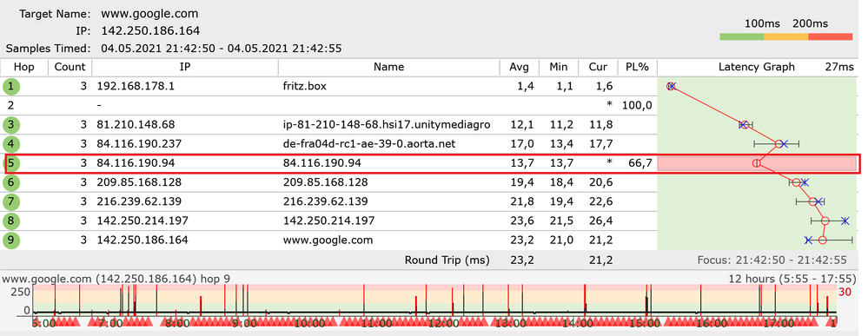The image size is (868, 336).
Task: Select www.google.com in the Name column
Action: pos(328,240)
